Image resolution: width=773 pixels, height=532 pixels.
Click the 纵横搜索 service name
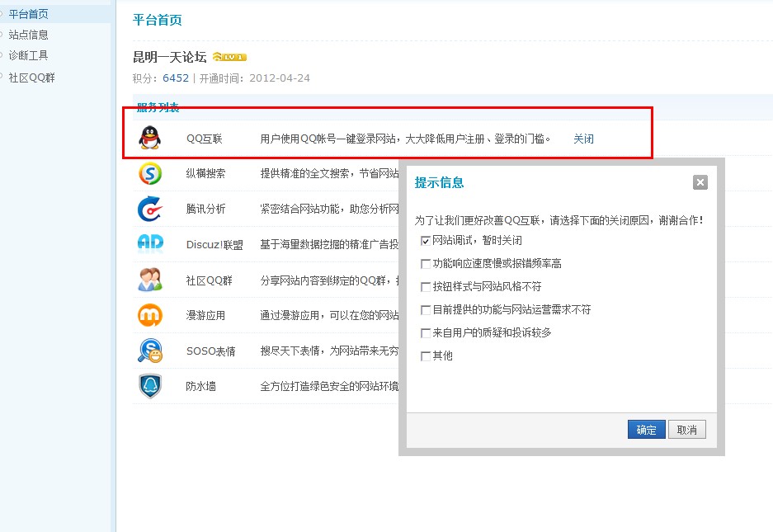(205, 173)
